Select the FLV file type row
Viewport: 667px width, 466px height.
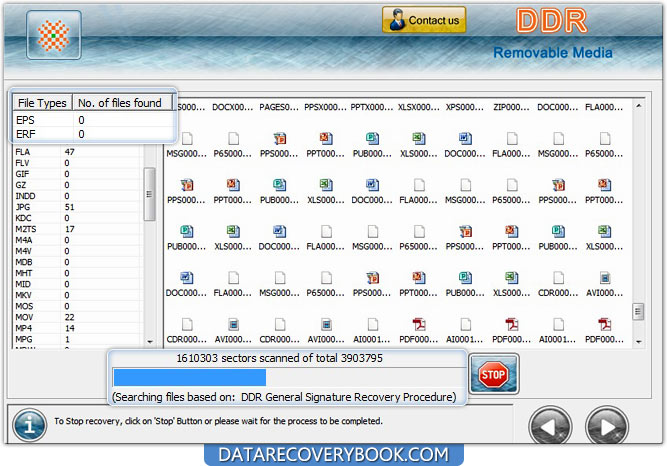click(78, 163)
